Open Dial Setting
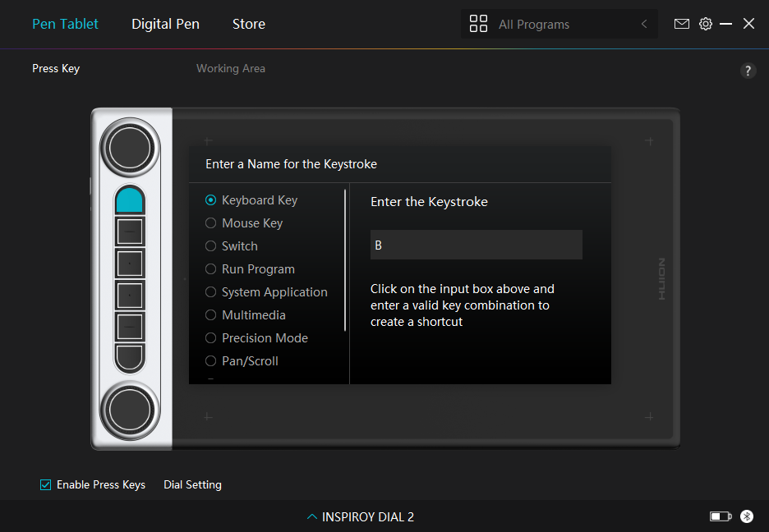 tap(192, 485)
